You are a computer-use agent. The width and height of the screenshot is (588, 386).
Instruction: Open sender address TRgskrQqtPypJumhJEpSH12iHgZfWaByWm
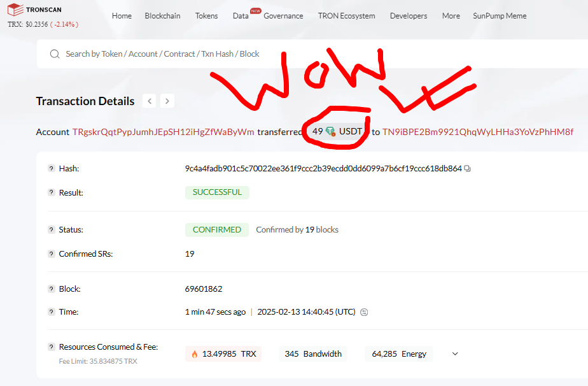[x=163, y=132]
